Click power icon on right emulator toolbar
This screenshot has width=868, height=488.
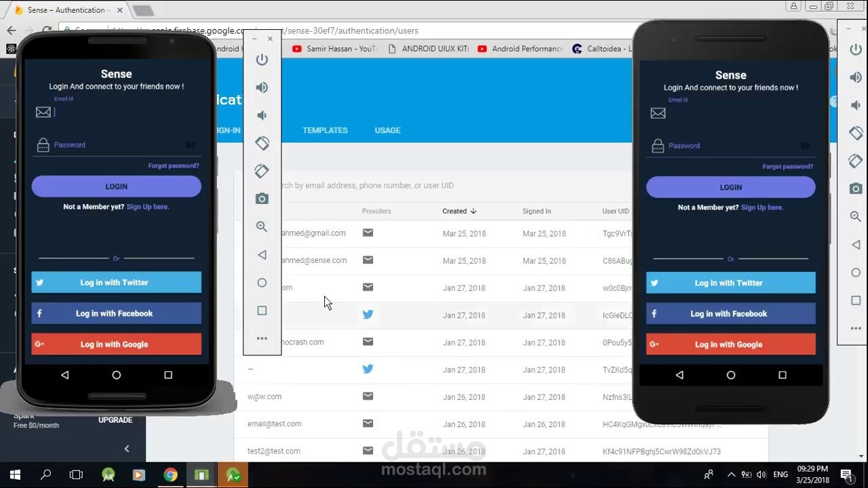coord(856,49)
